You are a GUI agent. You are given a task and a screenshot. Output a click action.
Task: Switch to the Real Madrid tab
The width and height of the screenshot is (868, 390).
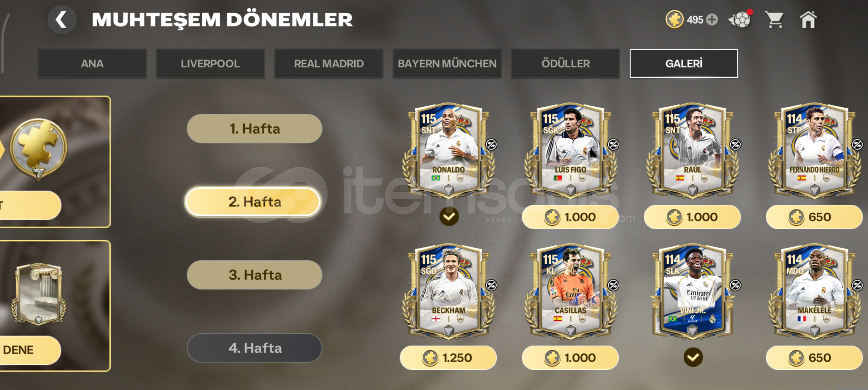(329, 64)
